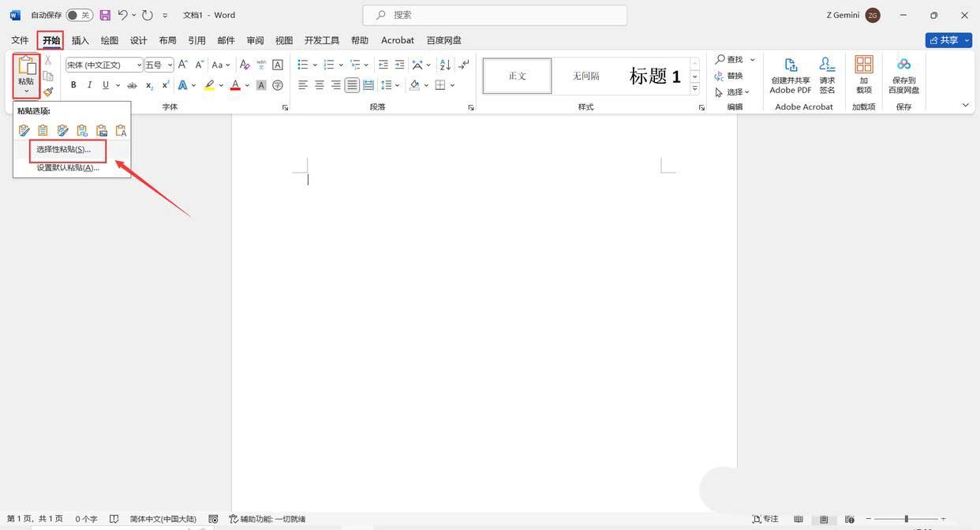Apply character shading with the gray A
The height and width of the screenshot is (530, 980).
point(261,85)
